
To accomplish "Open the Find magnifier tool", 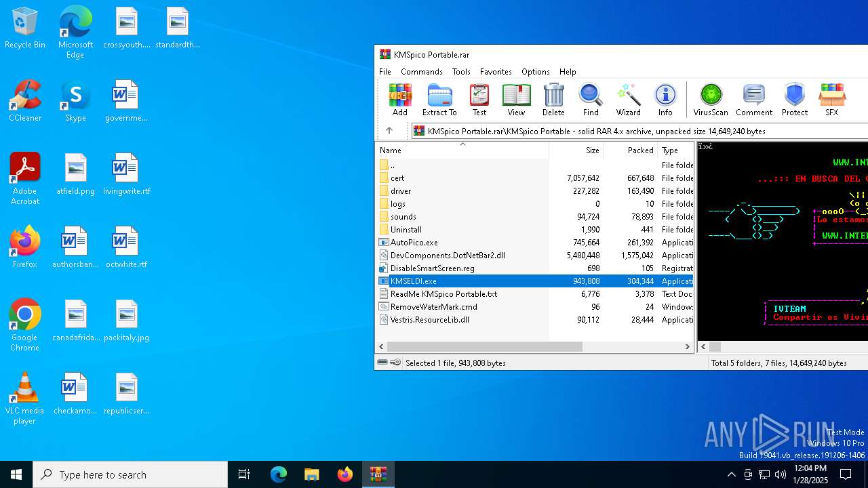I will point(591,100).
